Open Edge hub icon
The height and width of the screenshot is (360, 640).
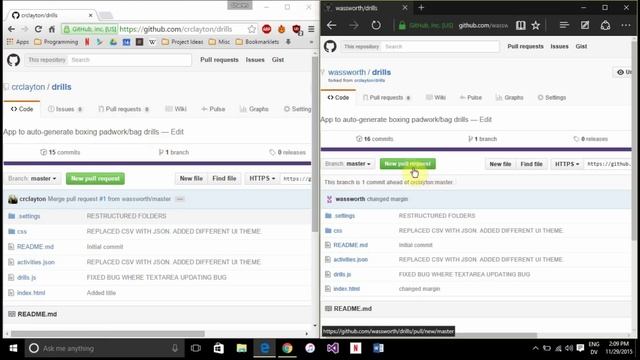(564, 25)
